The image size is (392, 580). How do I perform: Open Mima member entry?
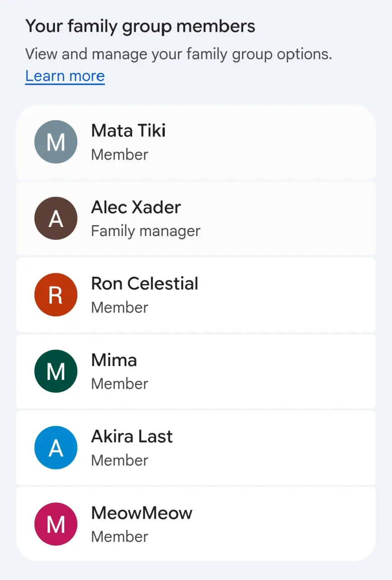pyautogui.click(x=196, y=371)
